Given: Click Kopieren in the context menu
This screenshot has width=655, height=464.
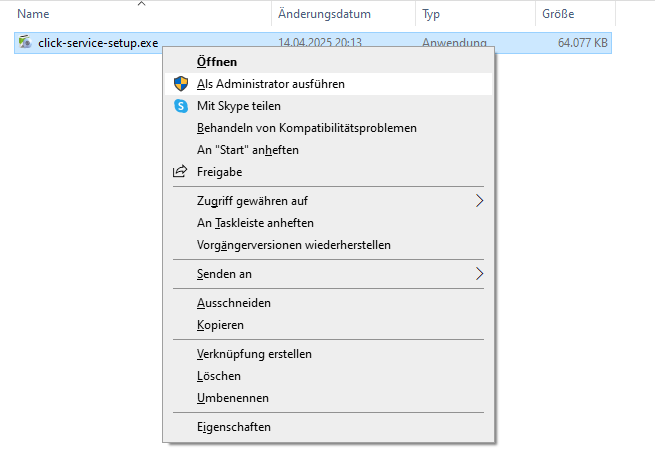Looking at the screenshot, I should [x=328, y=325].
